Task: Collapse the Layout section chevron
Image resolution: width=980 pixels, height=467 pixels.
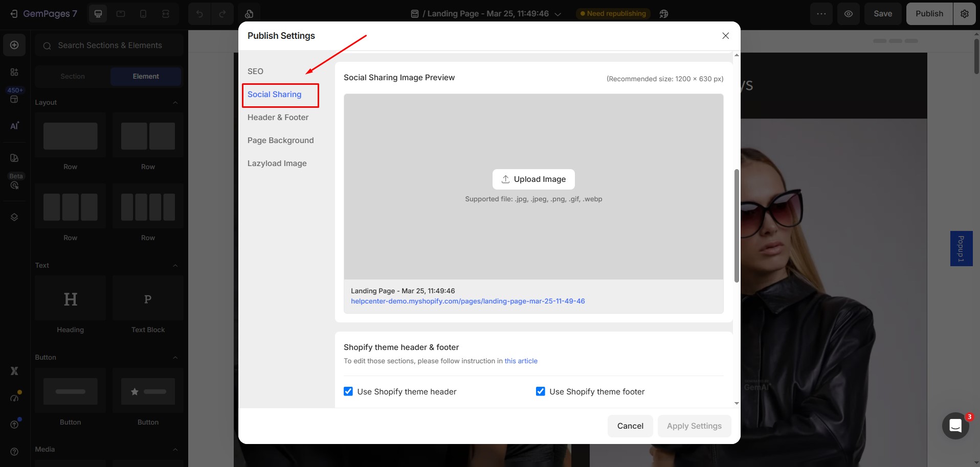Action: click(175, 102)
